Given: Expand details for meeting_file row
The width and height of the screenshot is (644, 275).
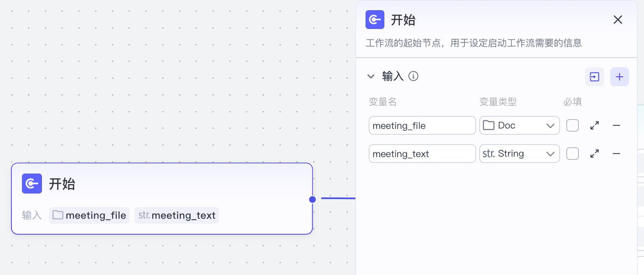Looking at the screenshot, I should click(x=595, y=125).
